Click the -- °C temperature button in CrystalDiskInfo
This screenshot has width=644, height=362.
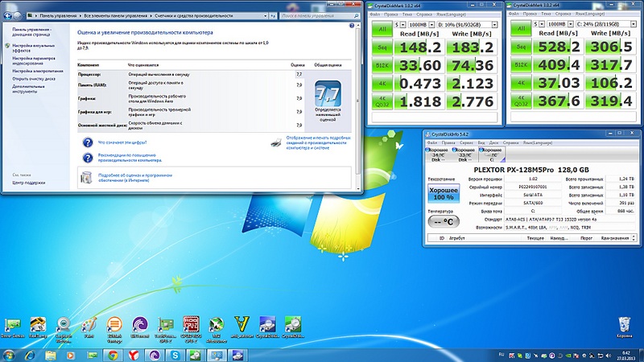point(444,222)
